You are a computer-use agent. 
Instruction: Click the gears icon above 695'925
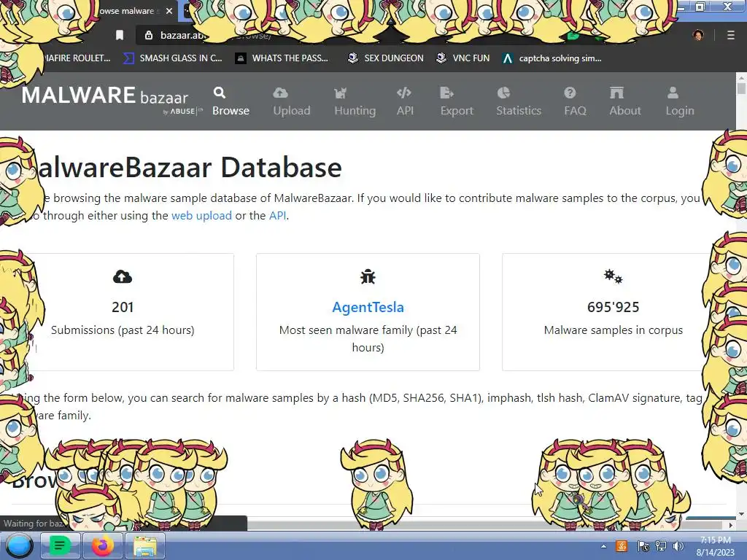tap(613, 276)
